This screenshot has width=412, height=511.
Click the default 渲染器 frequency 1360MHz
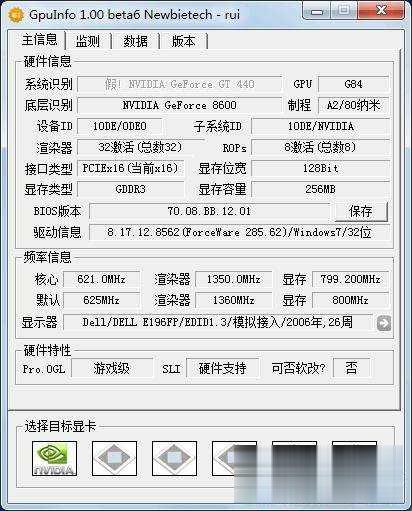[x=233, y=300]
